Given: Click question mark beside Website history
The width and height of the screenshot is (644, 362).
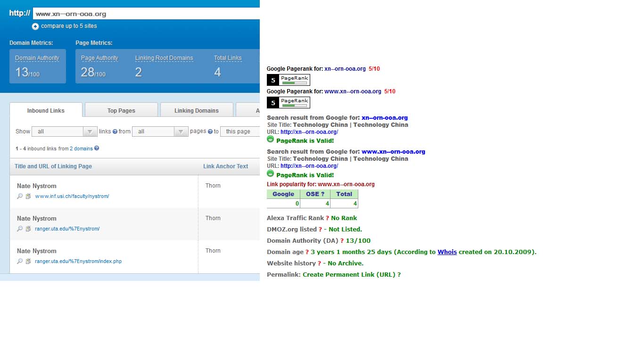Looking at the screenshot, I should [x=320, y=263].
